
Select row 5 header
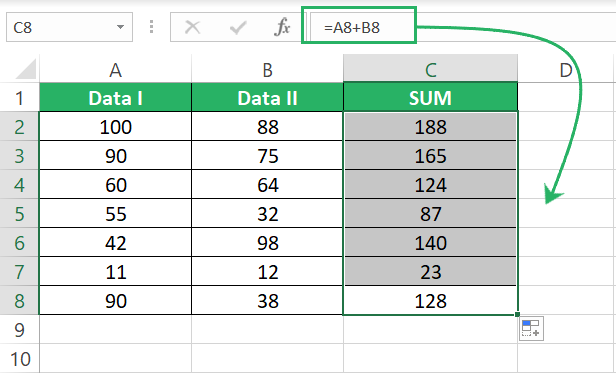pos(20,214)
